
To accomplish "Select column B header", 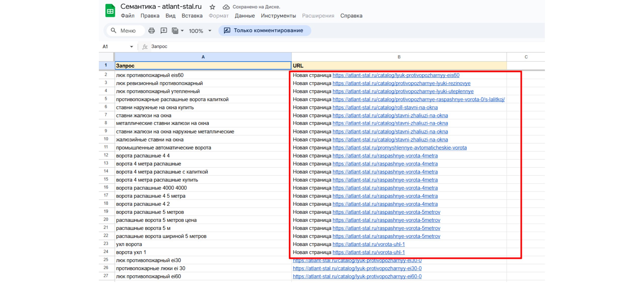I will (399, 57).
